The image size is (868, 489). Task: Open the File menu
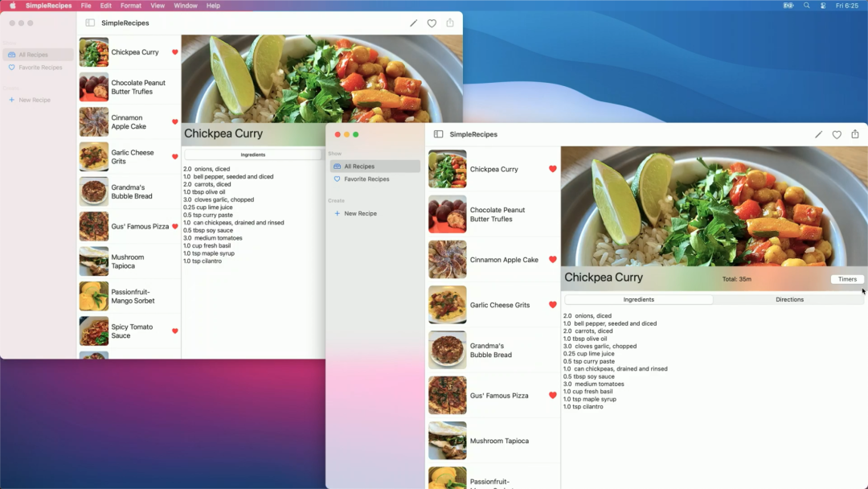click(x=86, y=6)
